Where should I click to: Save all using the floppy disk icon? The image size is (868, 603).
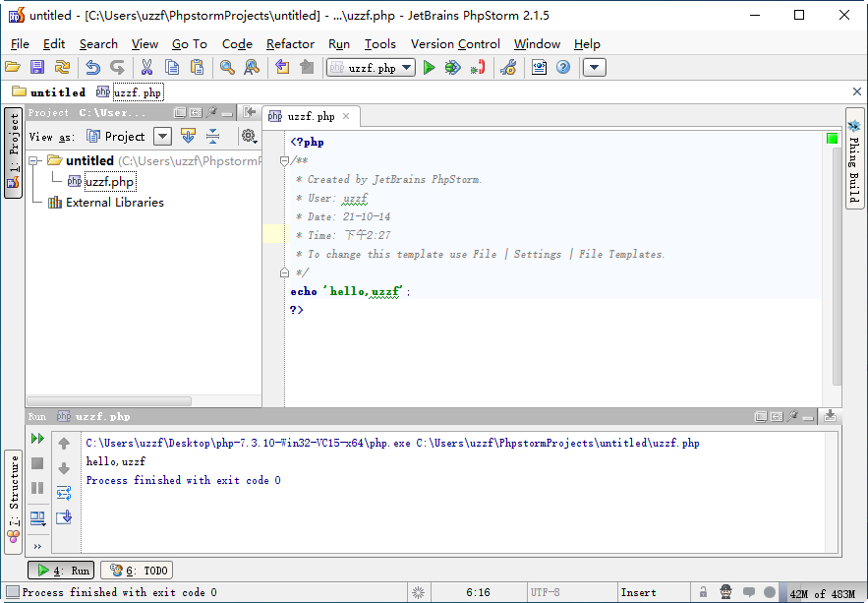[37, 68]
